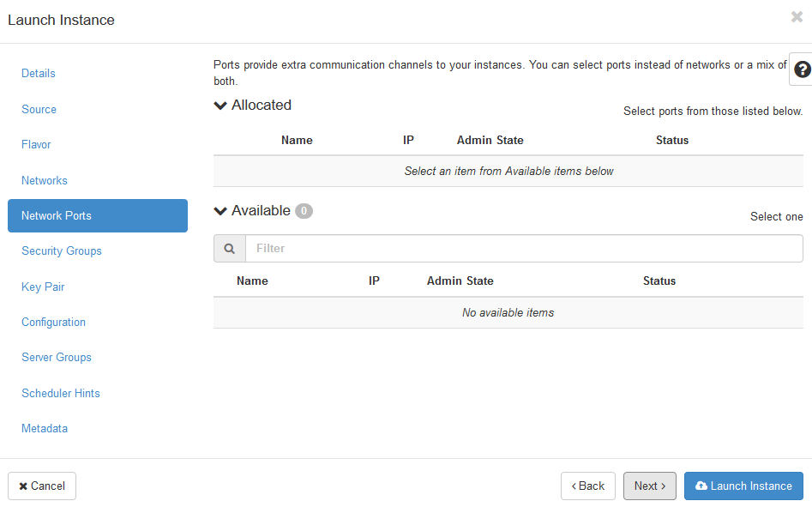Click Allocated table Name column header
Image resolution: width=812 pixels, height=507 pixels.
[x=297, y=141]
